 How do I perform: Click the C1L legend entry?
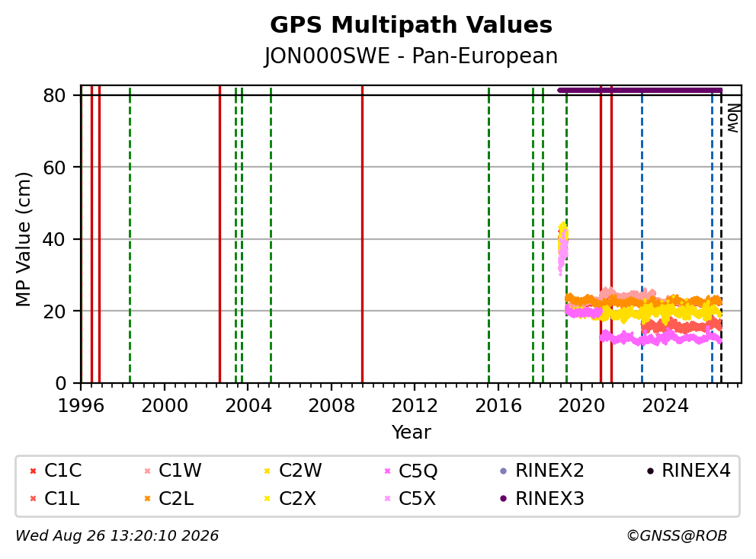click(x=54, y=499)
